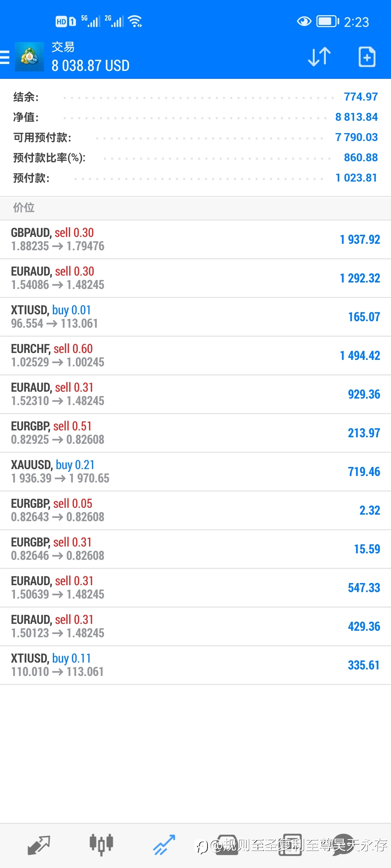Open the sort positions arrows icon
The width and height of the screenshot is (391, 868).
(319, 57)
